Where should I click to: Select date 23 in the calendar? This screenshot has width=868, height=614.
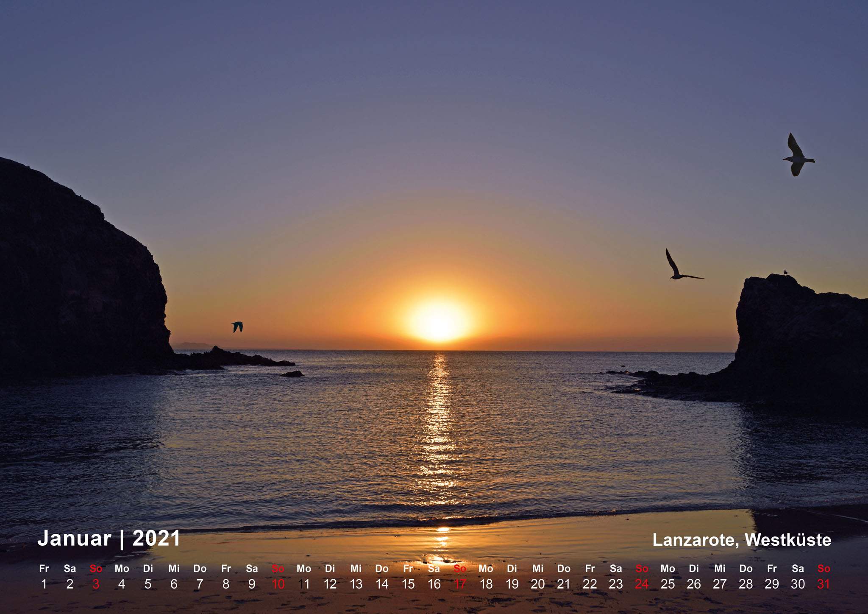coord(616,584)
